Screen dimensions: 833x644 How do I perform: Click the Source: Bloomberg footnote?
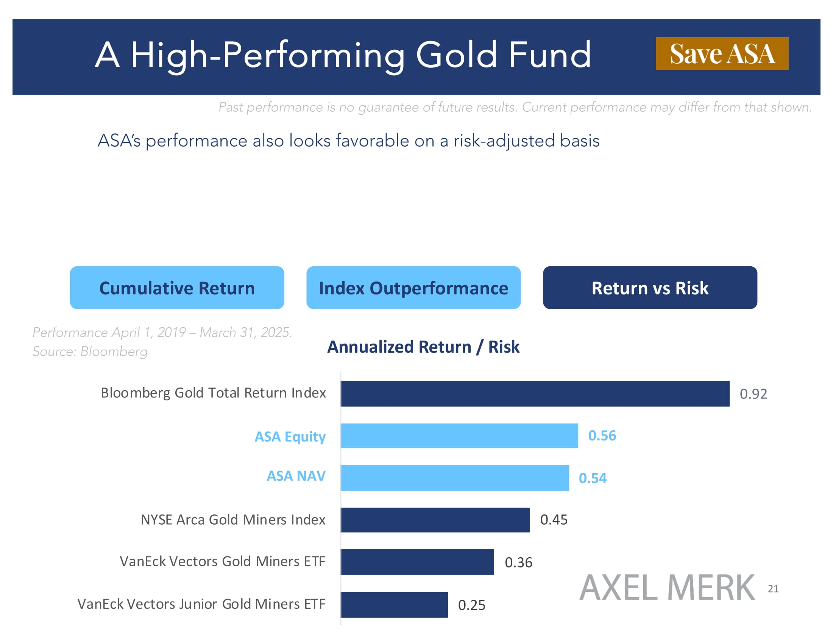click(90, 352)
